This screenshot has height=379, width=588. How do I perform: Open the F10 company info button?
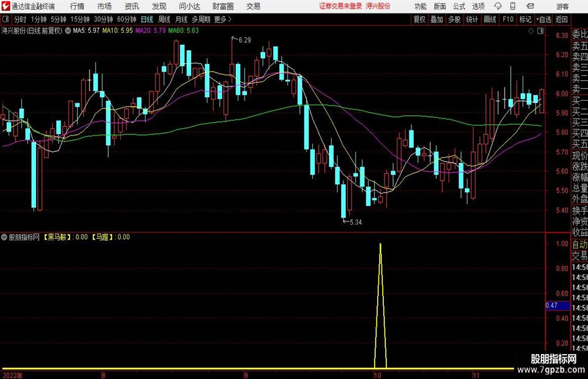[508, 19]
